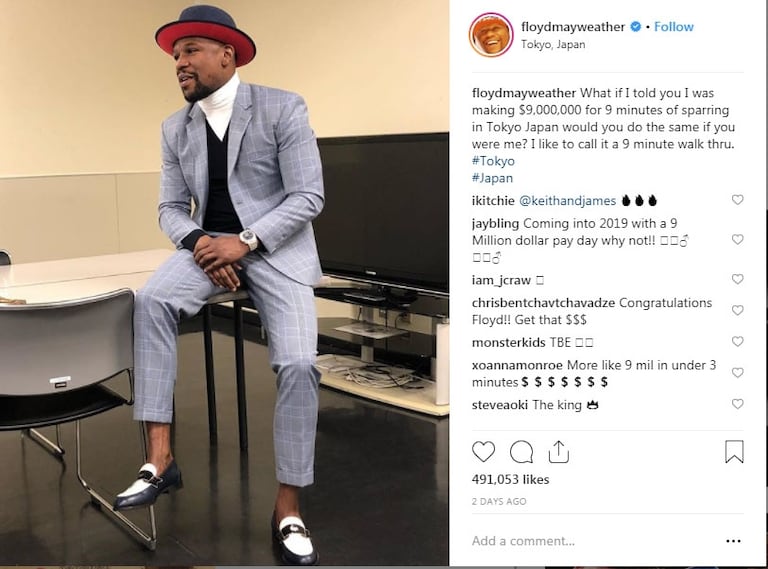Open the Tokyo, Japan location link
This screenshot has width=768, height=569.
pyautogui.click(x=553, y=45)
